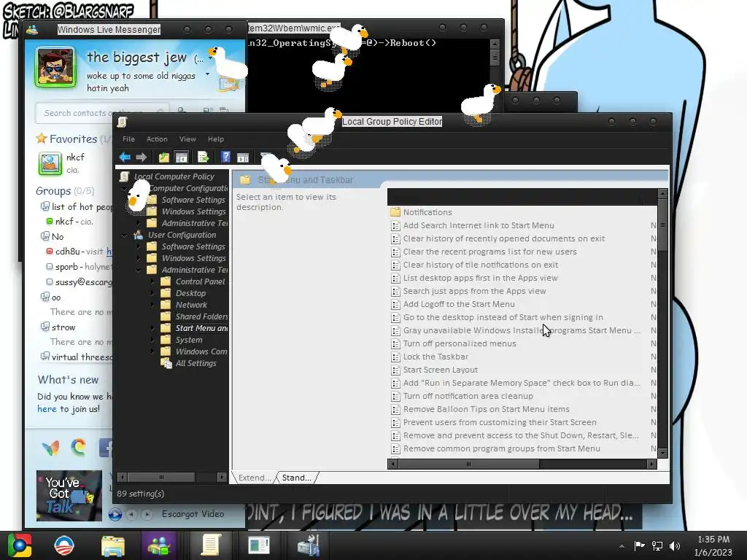Open the blue Help question-mark toolbar icon

(x=226, y=157)
